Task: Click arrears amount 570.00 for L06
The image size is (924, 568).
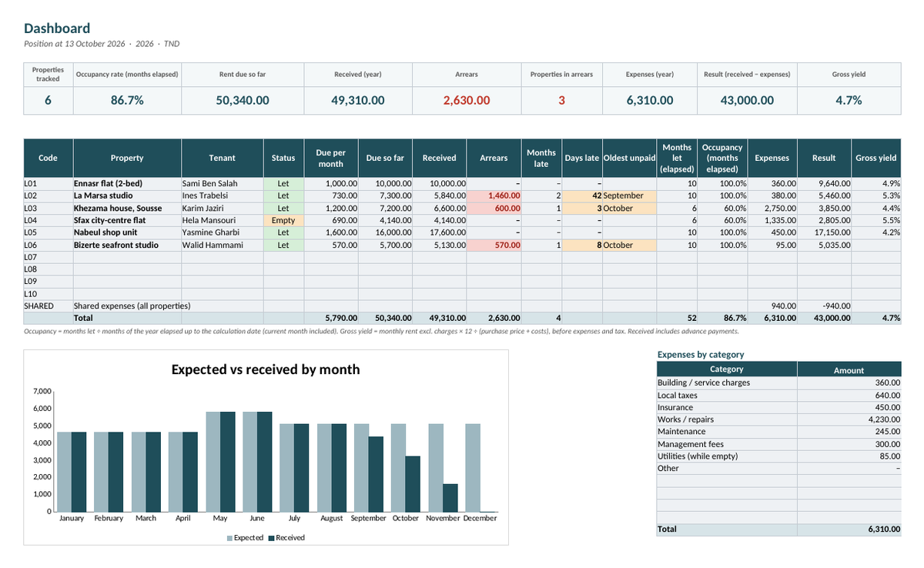Action: coord(494,245)
